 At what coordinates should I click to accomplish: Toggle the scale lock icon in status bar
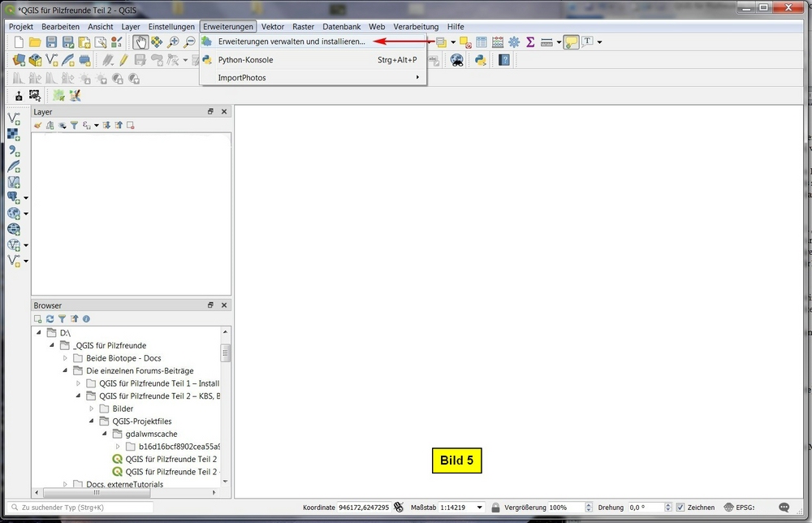[x=495, y=508]
